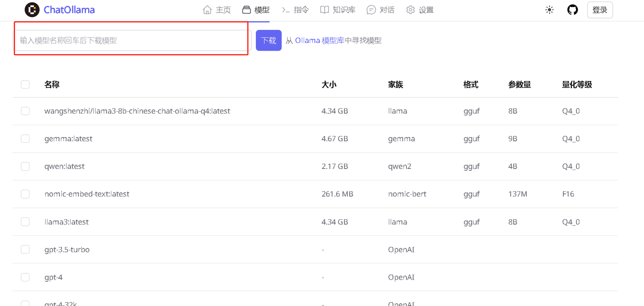The image size is (644, 306).
Task: Select the nomic-embed-text:latest checkbox
Action: (25, 194)
